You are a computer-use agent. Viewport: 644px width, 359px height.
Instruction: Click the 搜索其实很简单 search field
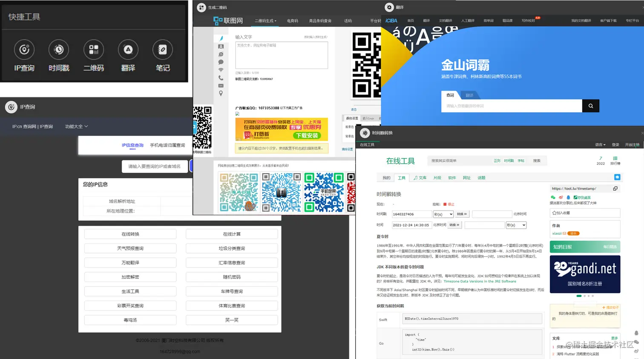[460, 161]
